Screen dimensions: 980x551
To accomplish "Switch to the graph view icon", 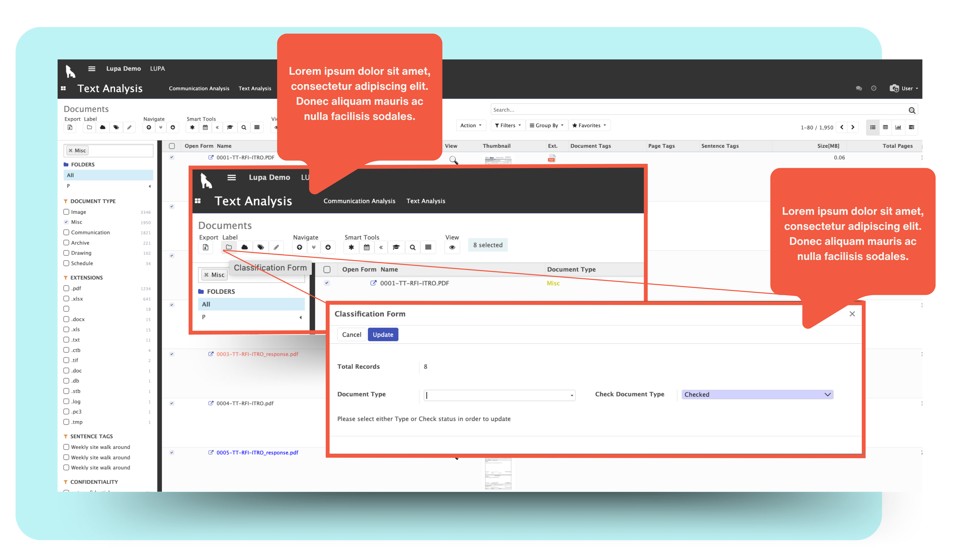I will coord(898,127).
